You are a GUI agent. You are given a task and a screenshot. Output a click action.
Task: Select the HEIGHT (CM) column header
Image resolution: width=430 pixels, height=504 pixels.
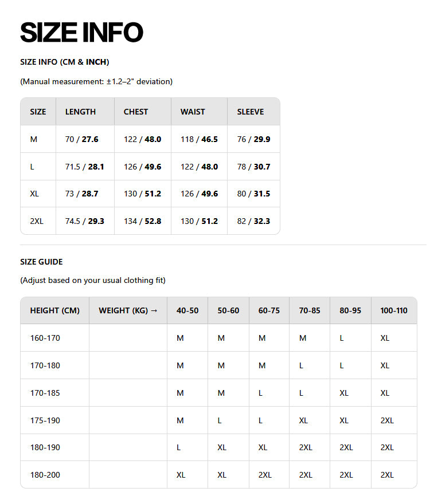tap(55, 310)
